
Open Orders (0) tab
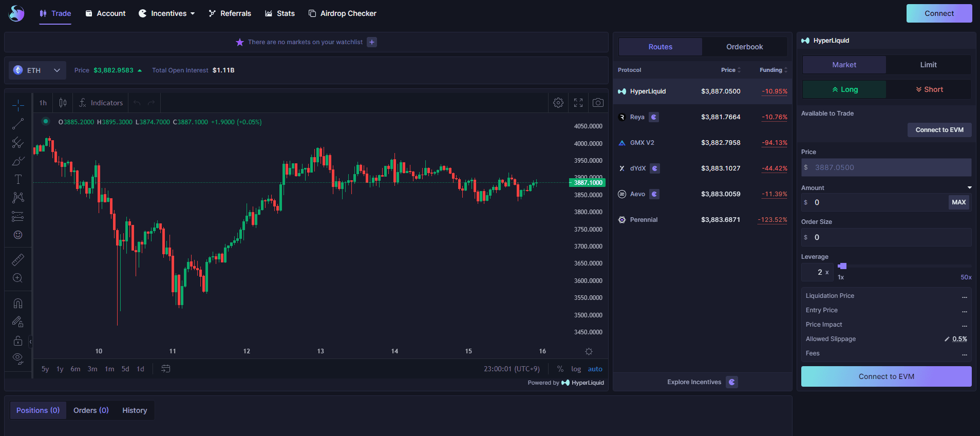(91, 410)
